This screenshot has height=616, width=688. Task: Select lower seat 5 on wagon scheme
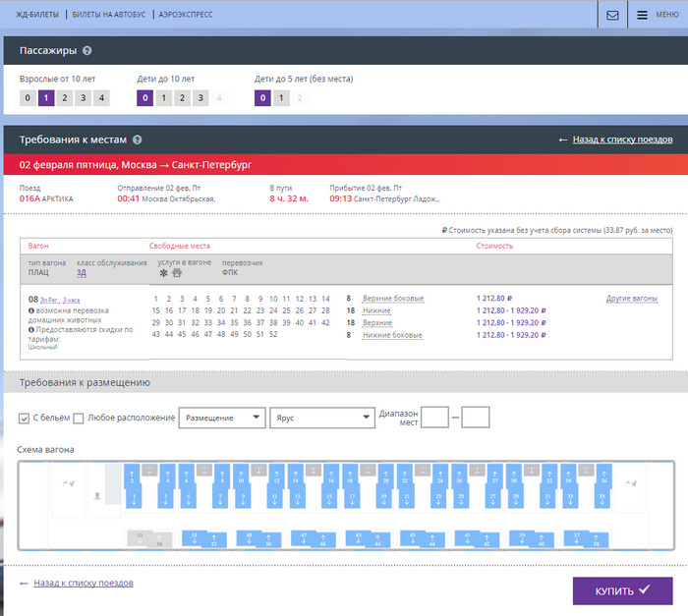coord(189,499)
